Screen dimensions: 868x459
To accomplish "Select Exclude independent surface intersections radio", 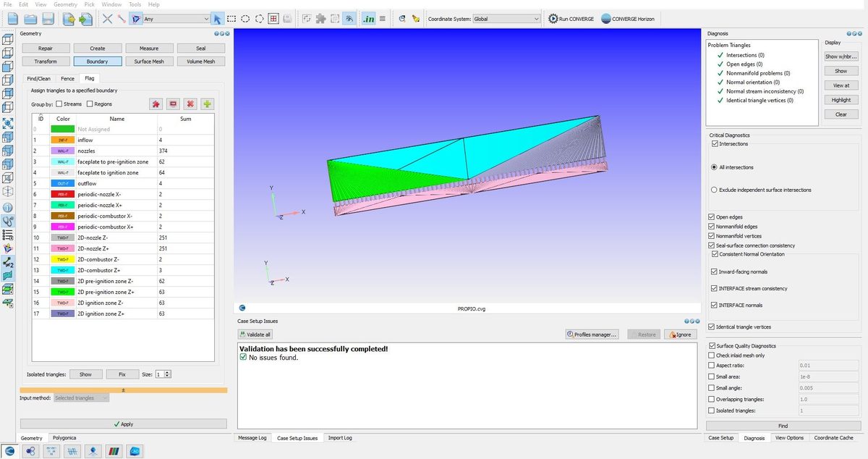I will pyautogui.click(x=714, y=190).
